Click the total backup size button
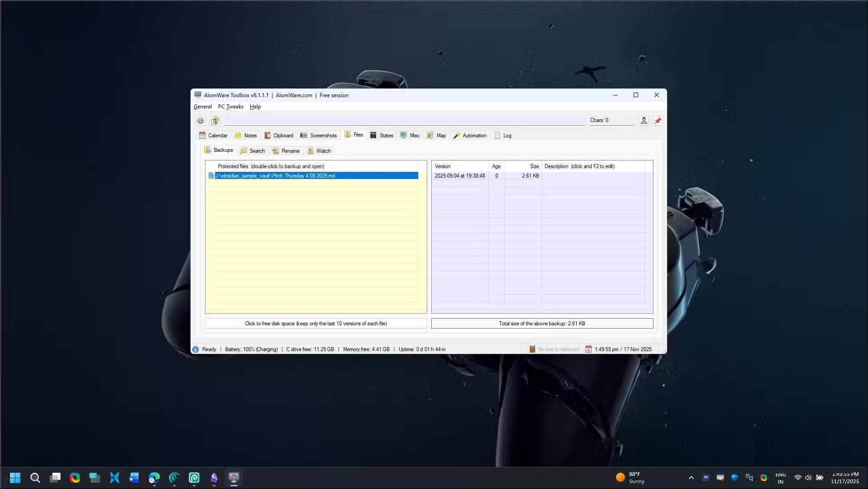The width and height of the screenshot is (868, 489). (542, 324)
